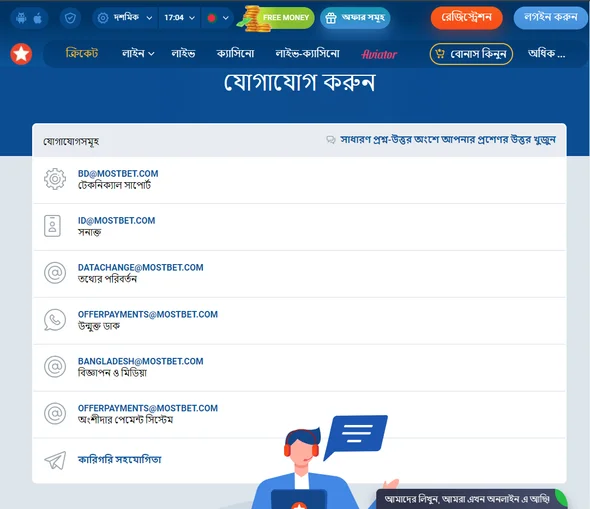590x509 pixels.
Task: Open the FAQ link সাধারণ প্রশ্ন-উত্তর
Action: pyautogui.click(x=448, y=140)
